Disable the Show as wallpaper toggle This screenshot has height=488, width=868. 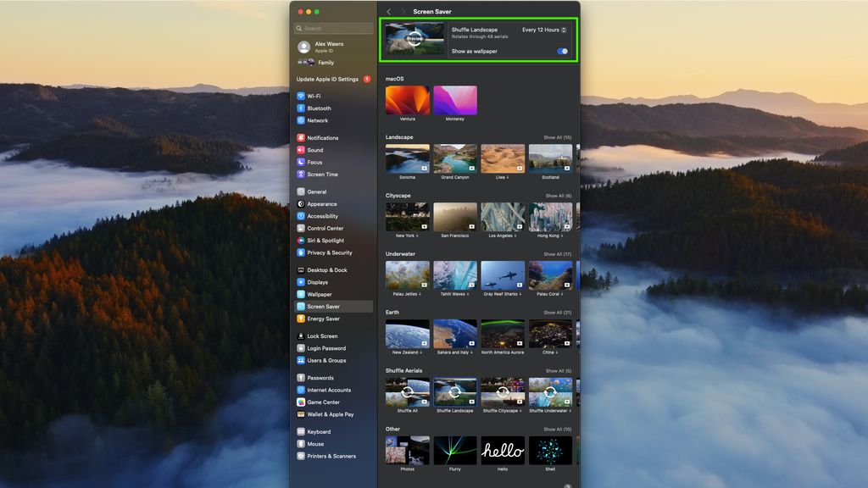pyautogui.click(x=561, y=51)
